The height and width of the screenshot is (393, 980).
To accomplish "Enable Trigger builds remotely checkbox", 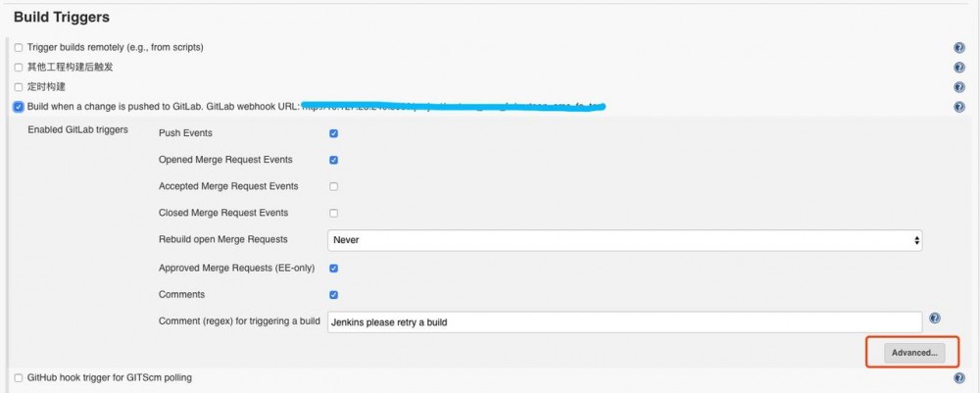I will pyautogui.click(x=19, y=48).
